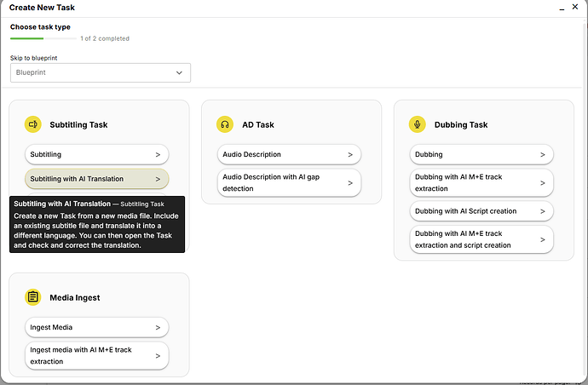Open the Skip to blueprint dropdown
Viewport: 588px width, 385px height.
coord(101,73)
